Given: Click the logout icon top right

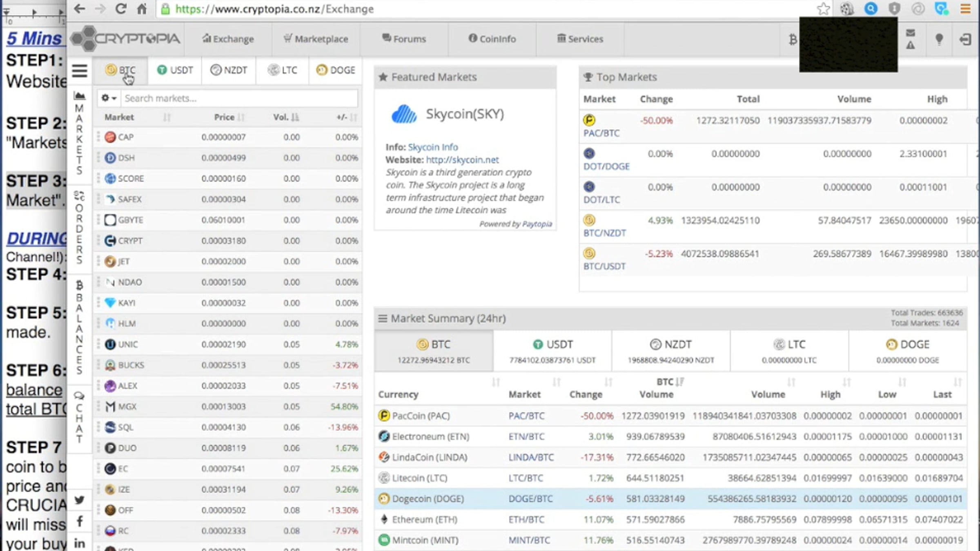Looking at the screenshot, I should [x=965, y=39].
